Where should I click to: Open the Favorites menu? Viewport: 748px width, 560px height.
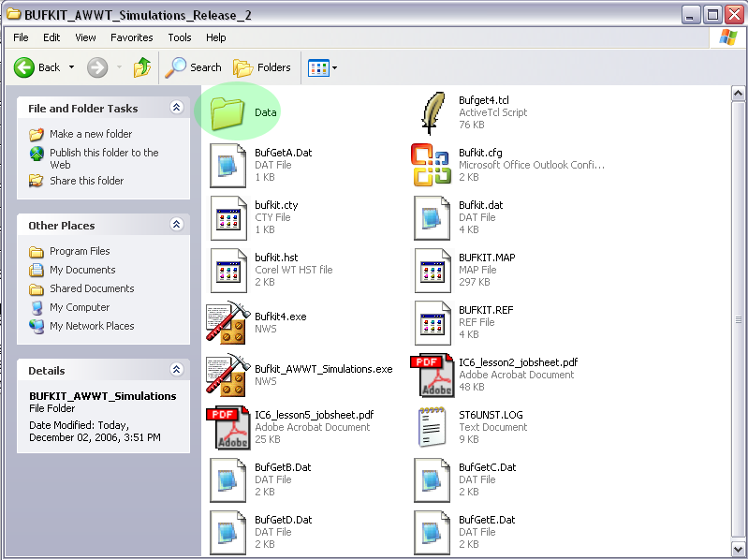pyautogui.click(x=131, y=37)
